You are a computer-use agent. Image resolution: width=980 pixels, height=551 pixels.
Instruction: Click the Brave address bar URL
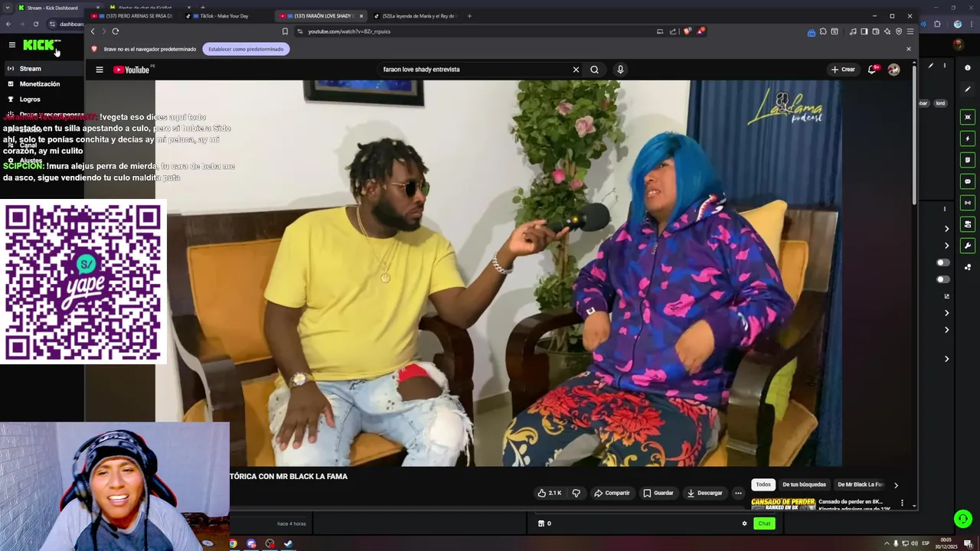click(349, 31)
